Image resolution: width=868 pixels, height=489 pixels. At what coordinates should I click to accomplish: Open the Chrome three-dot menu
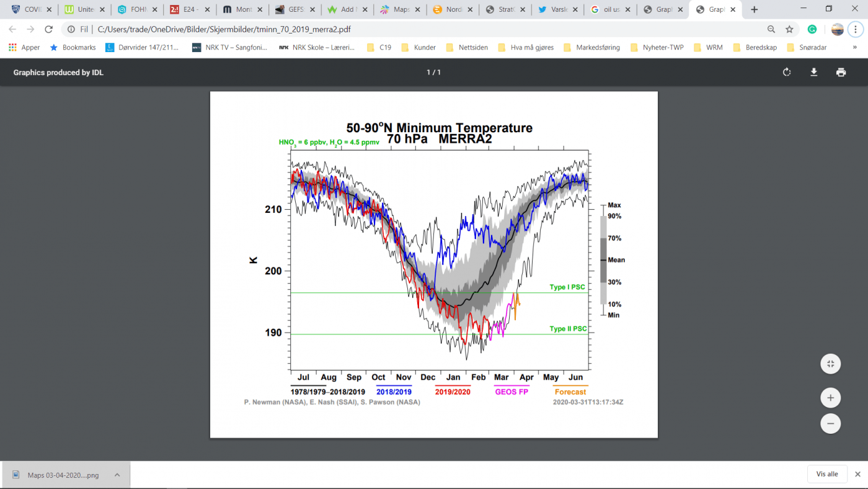856,29
